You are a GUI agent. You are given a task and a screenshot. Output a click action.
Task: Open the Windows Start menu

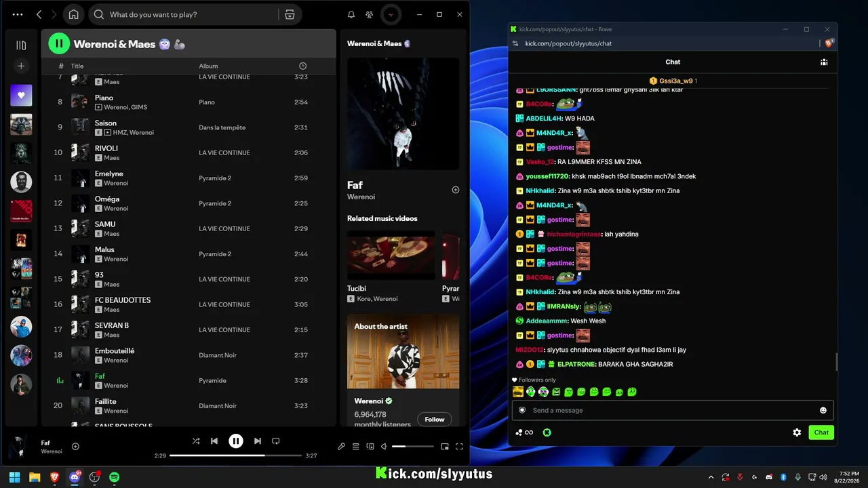(14, 477)
